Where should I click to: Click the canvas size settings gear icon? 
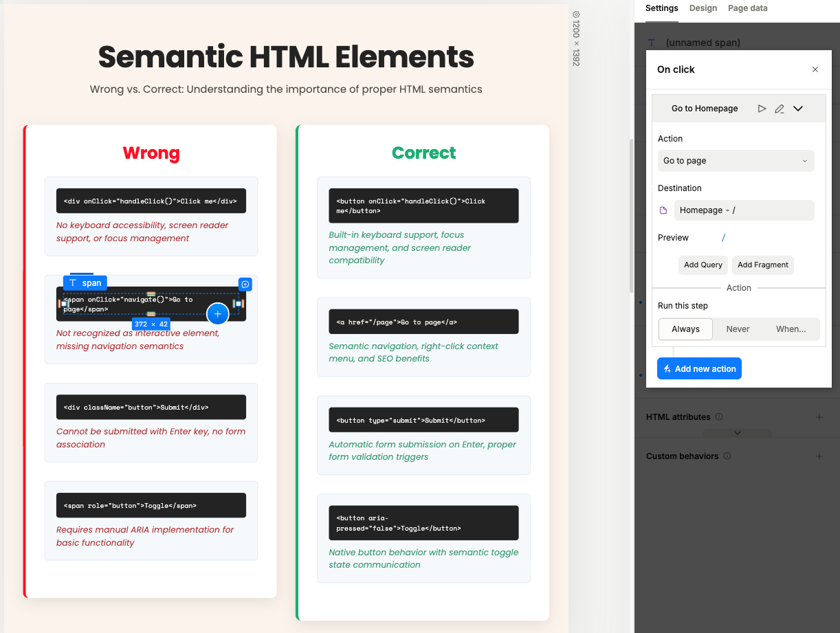click(x=576, y=14)
